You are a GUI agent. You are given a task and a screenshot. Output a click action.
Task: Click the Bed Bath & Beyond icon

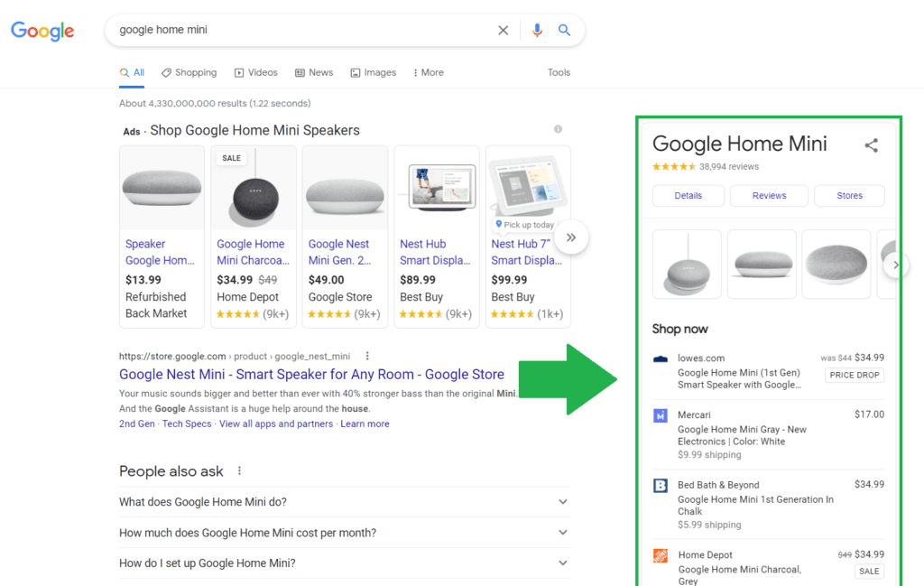point(661,486)
